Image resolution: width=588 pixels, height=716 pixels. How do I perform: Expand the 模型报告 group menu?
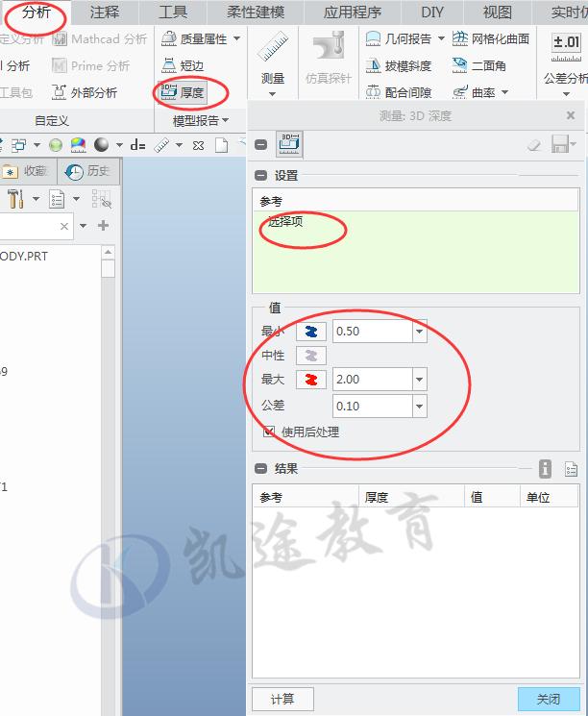coord(201,120)
